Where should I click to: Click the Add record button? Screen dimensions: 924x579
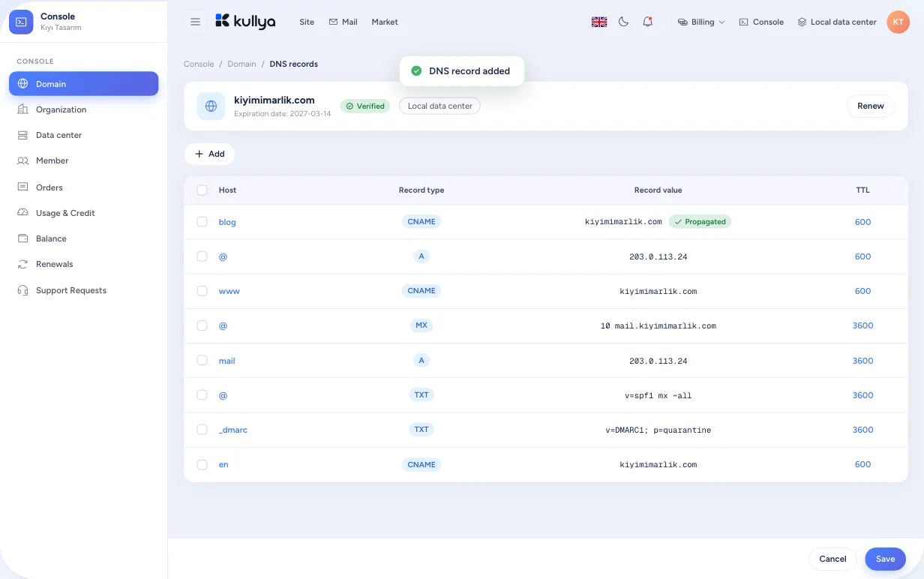pyautogui.click(x=209, y=154)
